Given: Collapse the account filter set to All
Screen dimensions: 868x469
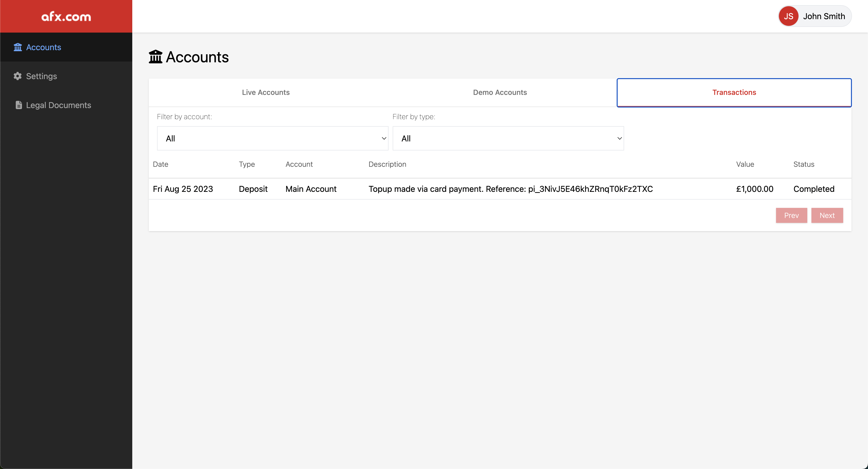Looking at the screenshot, I should 272,138.
